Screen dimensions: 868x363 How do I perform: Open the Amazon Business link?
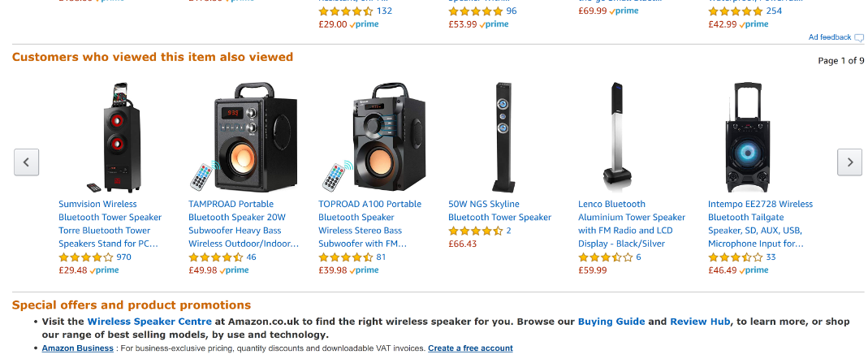77,348
